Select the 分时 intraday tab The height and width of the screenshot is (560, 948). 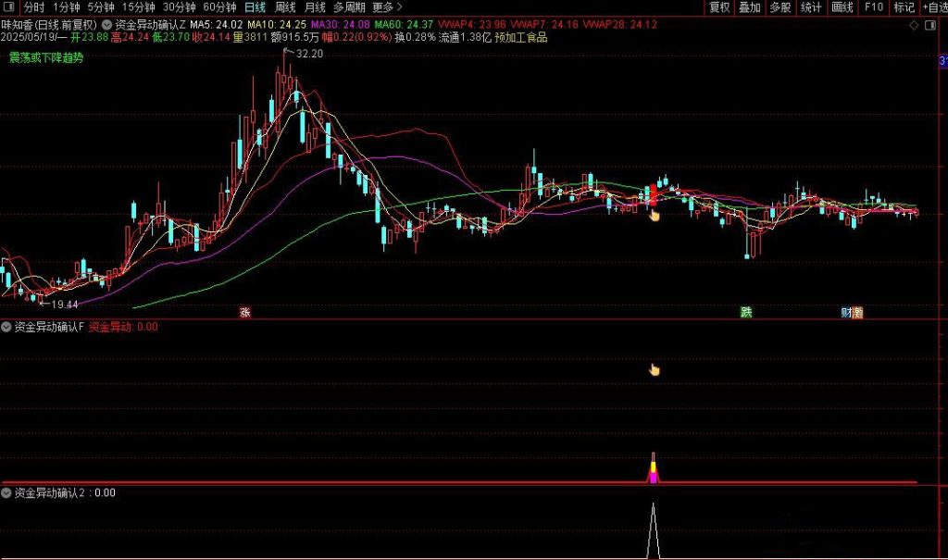(33, 7)
